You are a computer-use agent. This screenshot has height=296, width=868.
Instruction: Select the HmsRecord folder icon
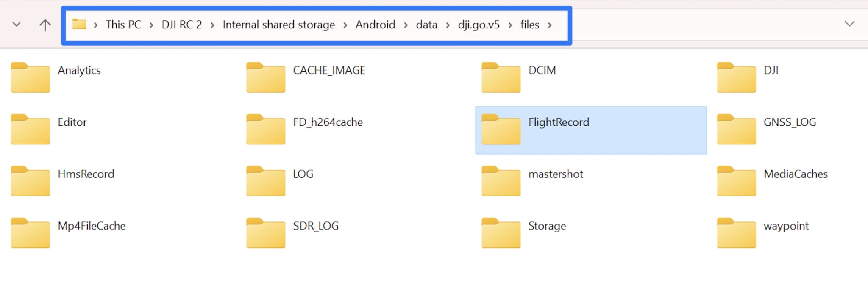31,181
